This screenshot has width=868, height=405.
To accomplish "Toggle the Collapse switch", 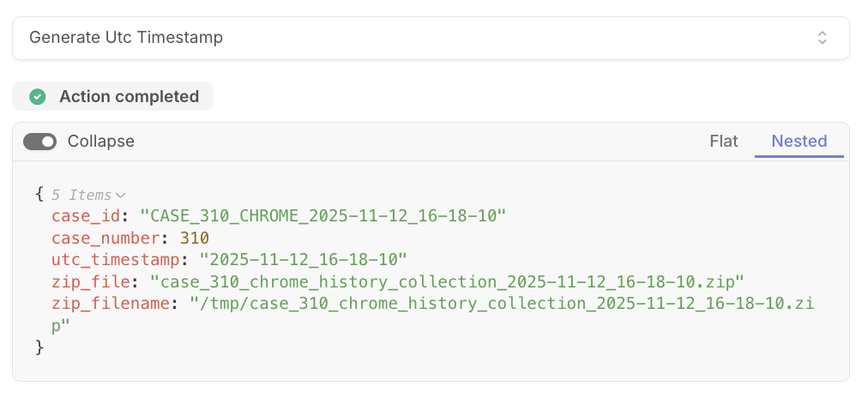I will tap(39, 142).
